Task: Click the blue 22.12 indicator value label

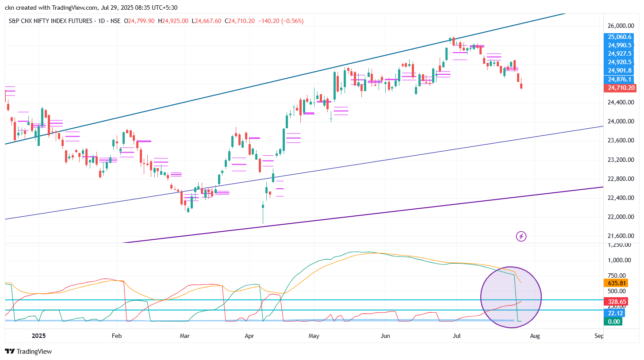Action: 614,313
